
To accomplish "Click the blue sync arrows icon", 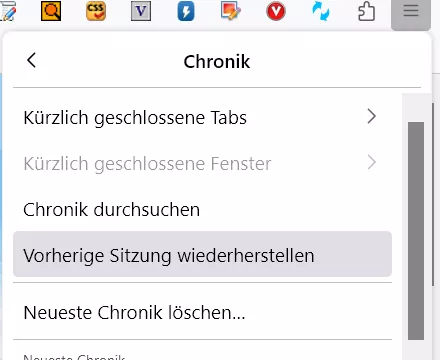I will (x=321, y=11).
